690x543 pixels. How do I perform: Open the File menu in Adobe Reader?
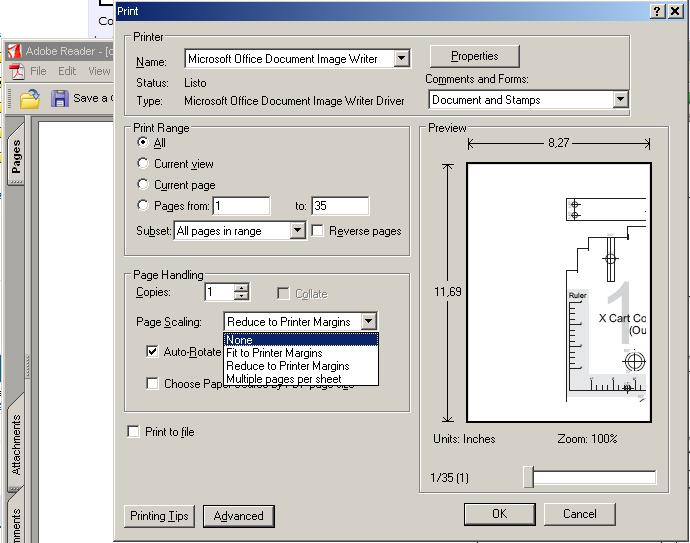tap(38, 72)
